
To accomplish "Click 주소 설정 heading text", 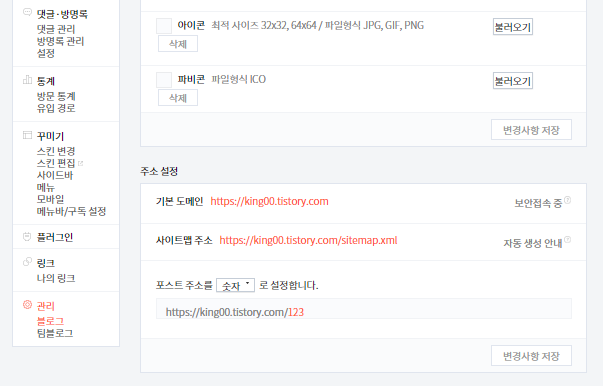I will (159, 171).
